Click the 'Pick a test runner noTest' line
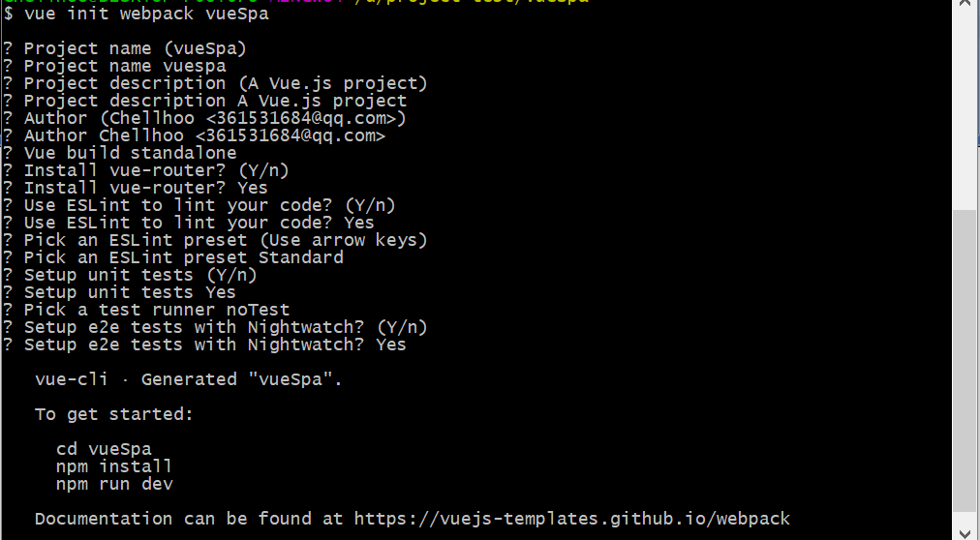 pos(156,310)
